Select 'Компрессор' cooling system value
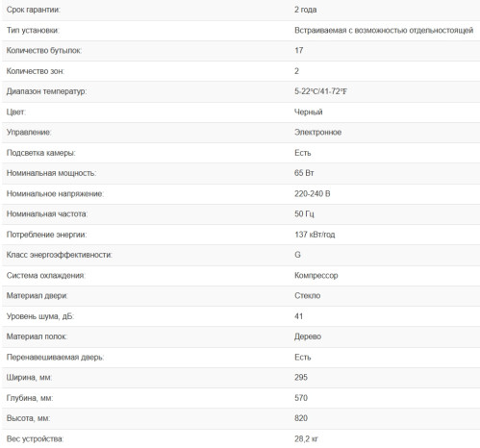480x448 pixels. (316, 275)
